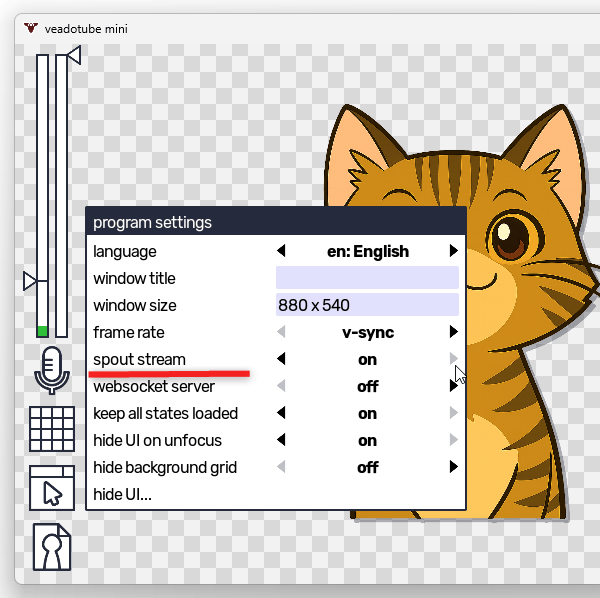Click the keyhole document icon

(x=52, y=547)
